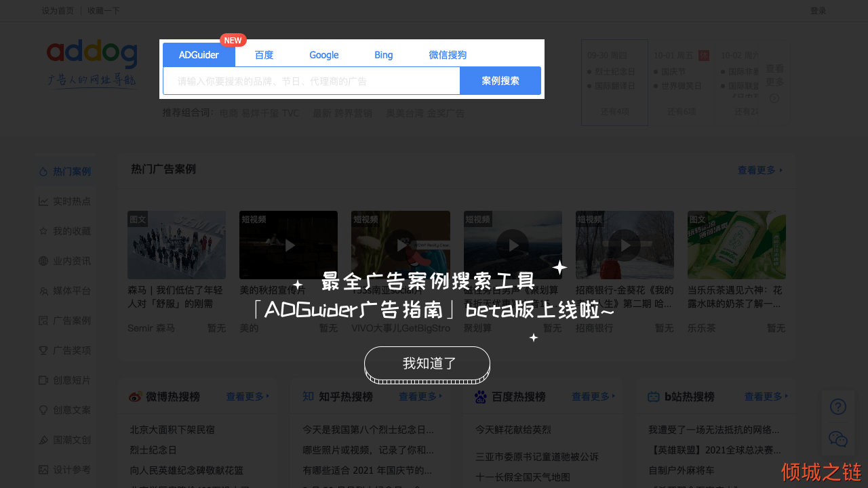This screenshot has width=868, height=488.
Task: Open 我的收藏 sidebar entry
Action: pyautogui.click(x=65, y=231)
